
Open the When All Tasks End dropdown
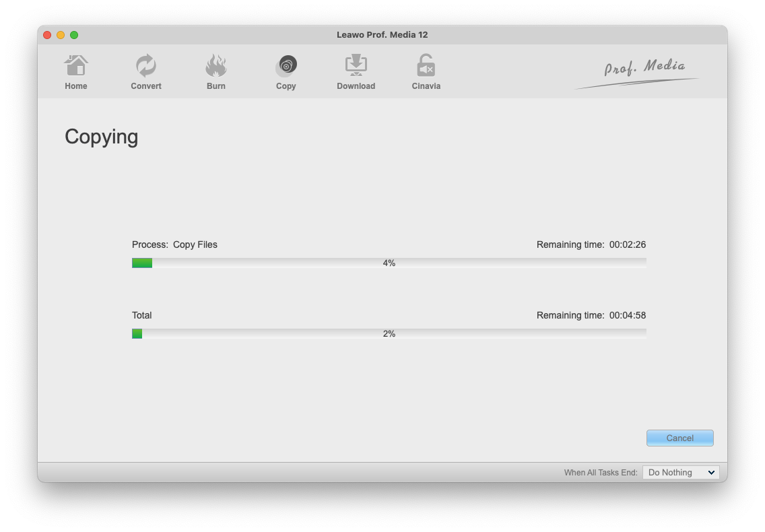(681, 473)
